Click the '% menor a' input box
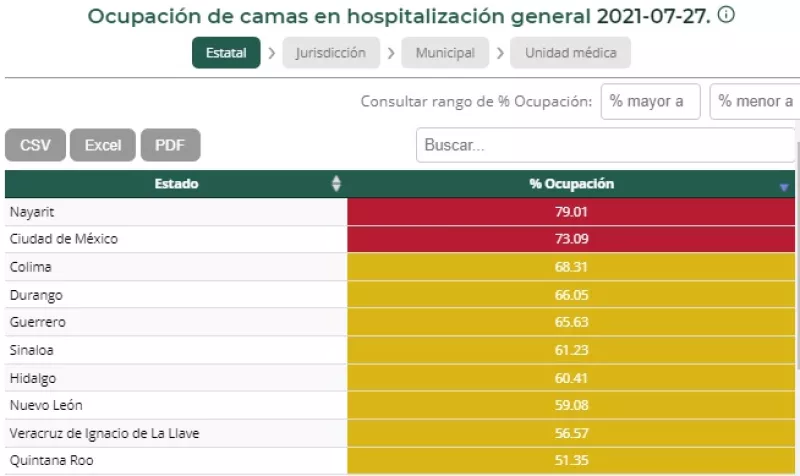 (x=756, y=101)
